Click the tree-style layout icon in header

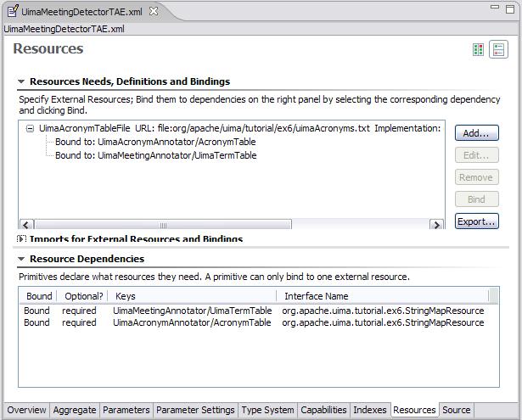(479, 50)
